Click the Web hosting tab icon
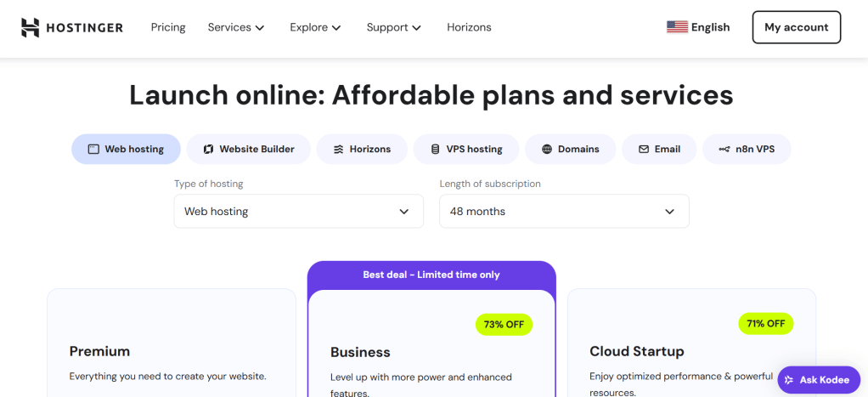The image size is (868, 397). 93,149
